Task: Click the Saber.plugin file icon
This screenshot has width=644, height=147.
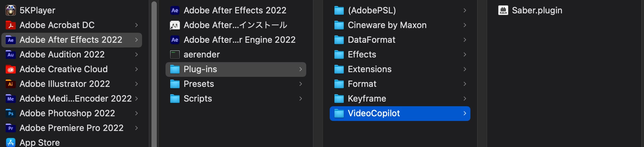Action: click(x=503, y=10)
